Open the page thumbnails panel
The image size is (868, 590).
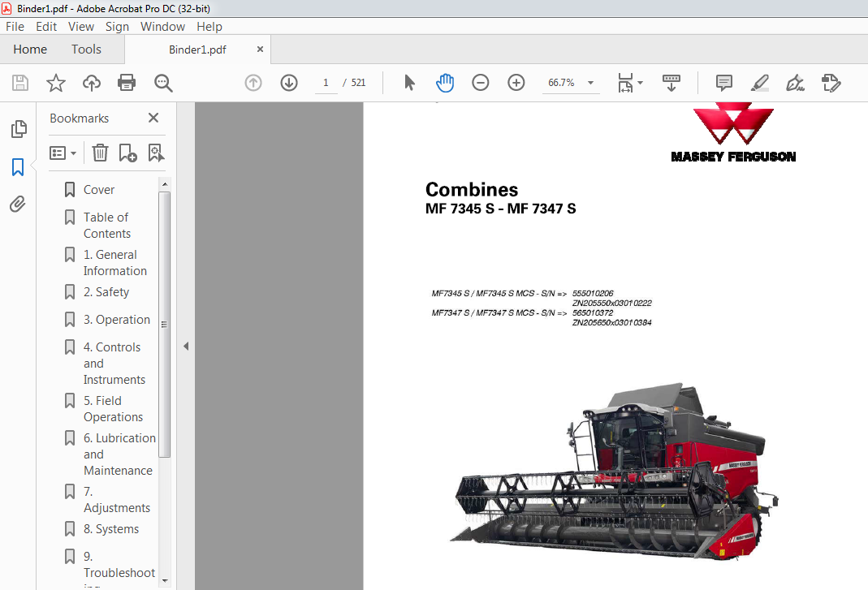[x=18, y=129]
